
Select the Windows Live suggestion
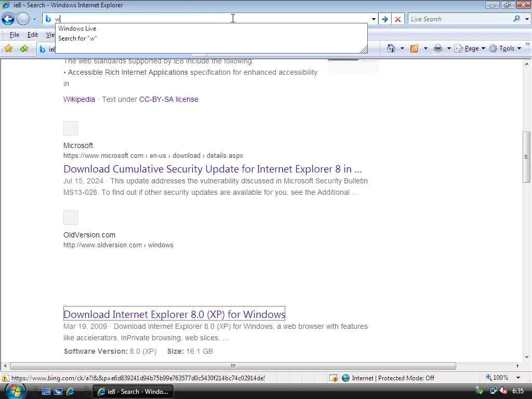click(x=77, y=29)
